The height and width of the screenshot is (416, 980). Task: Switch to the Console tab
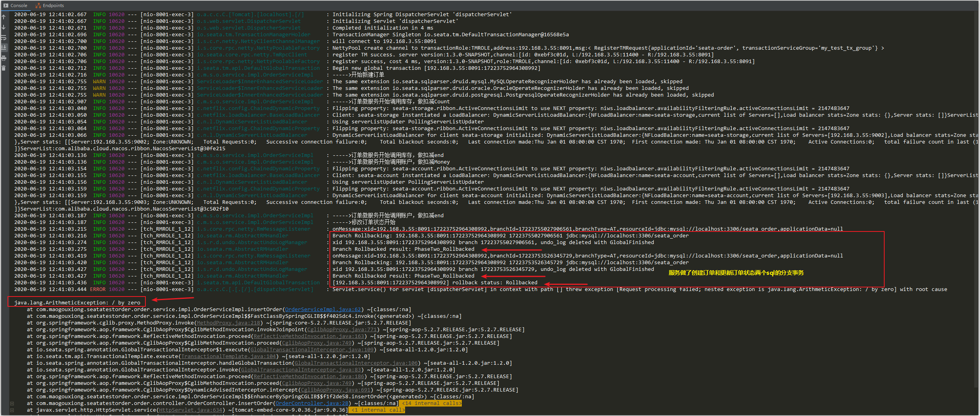click(x=16, y=6)
